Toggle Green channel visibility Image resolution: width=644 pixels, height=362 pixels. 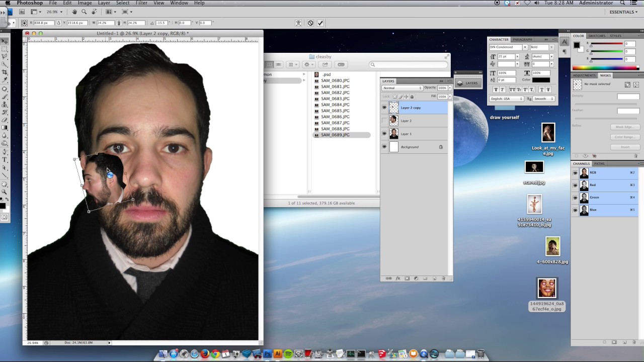pyautogui.click(x=575, y=197)
